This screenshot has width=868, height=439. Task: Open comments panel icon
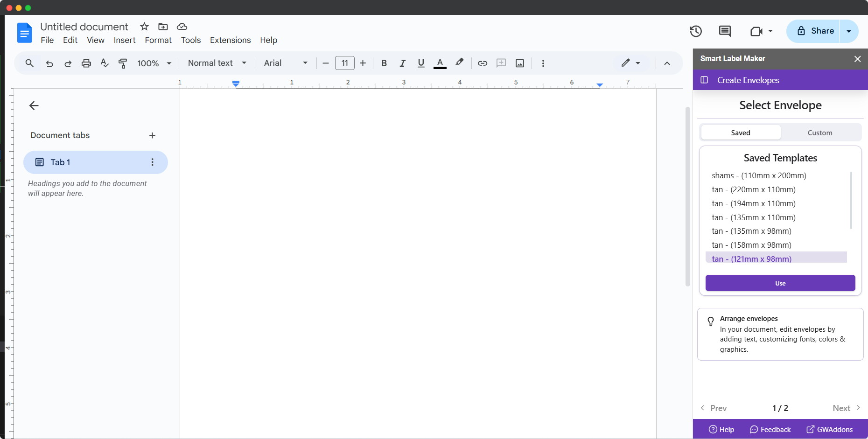[x=725, y=31]
